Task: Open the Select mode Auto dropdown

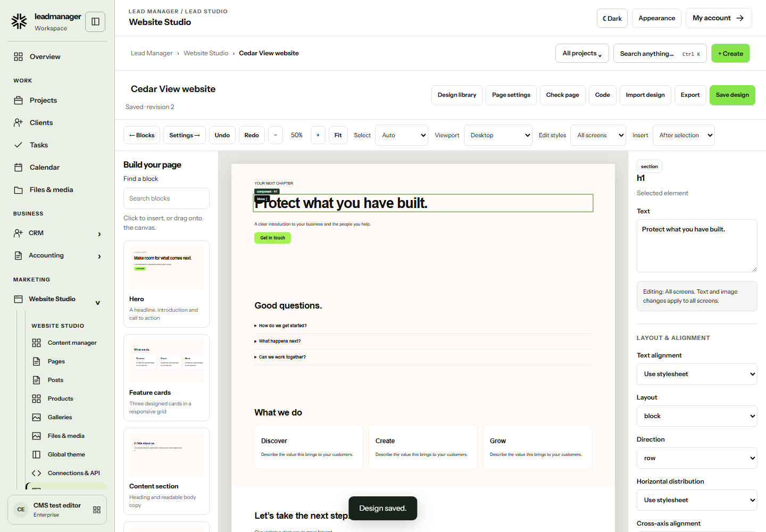Action: point(402,135)
